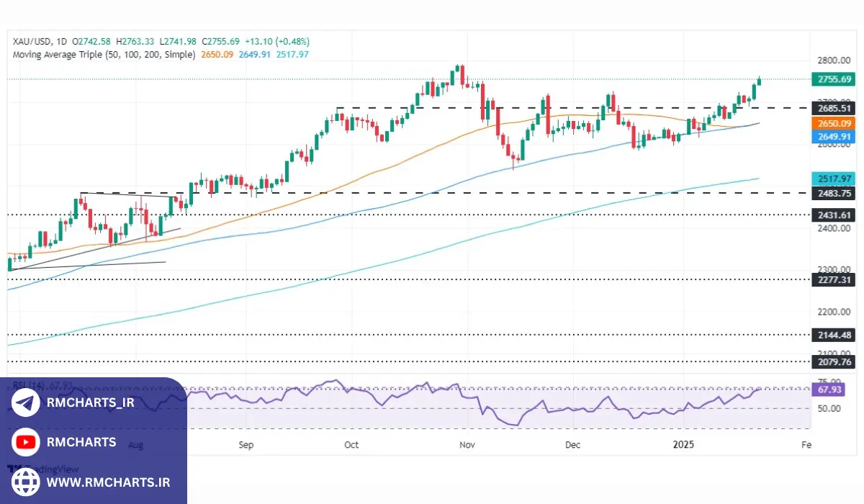Select the 2685.51 dashed level price label
This screenshot has height=504, width=864.
pyautogui.click(x=832, y=109)
